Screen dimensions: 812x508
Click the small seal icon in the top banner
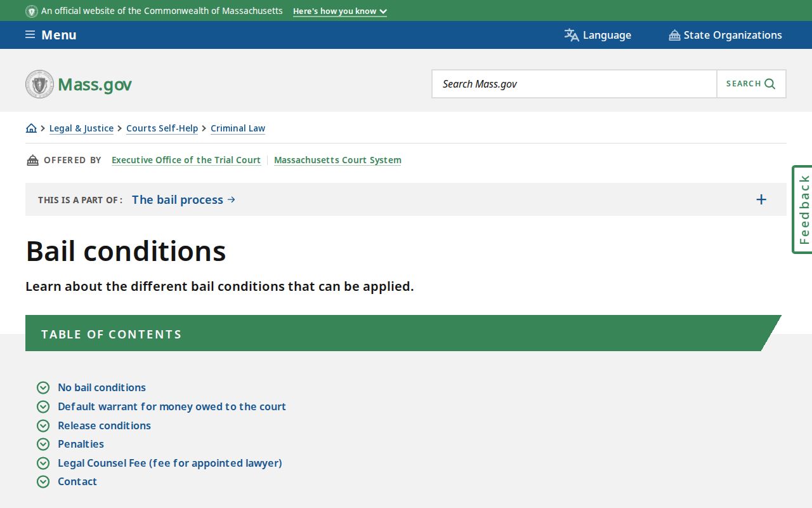pyautogui.click(x=32, y=11)
